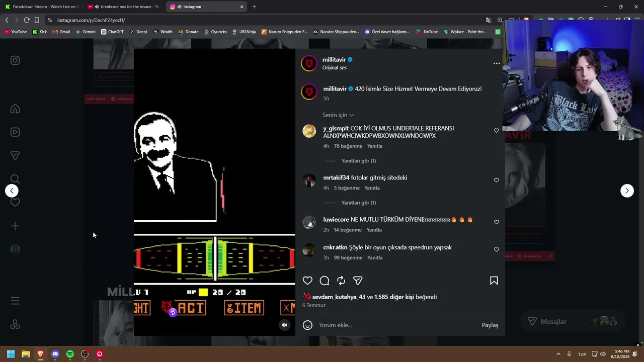This screenshot has width=644, height=362.
Task: Open the Create plus icon
Action: [x=15, y=226]
